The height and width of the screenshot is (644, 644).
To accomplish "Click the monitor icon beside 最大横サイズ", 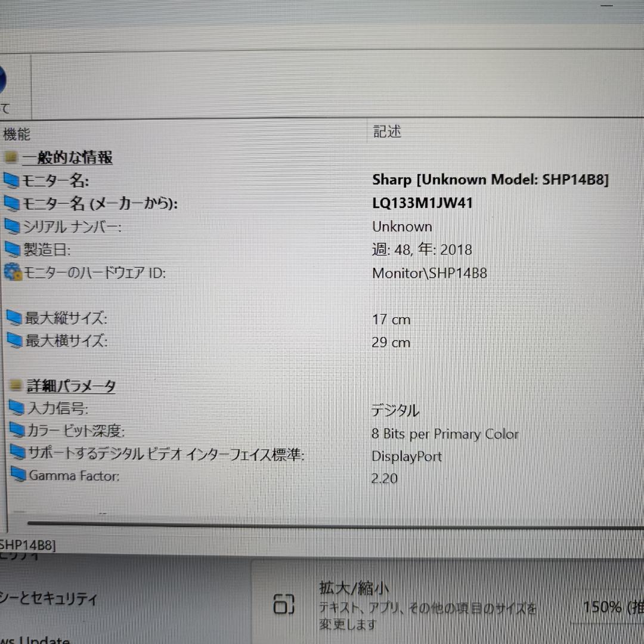I will click(15, 340).
